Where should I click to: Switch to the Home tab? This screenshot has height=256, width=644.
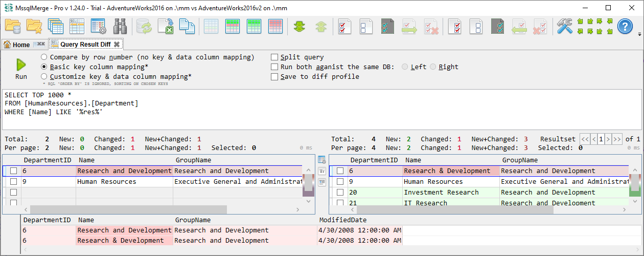pos(17,45)
